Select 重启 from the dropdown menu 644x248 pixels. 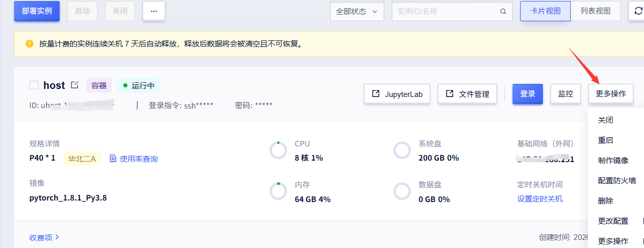[606, 140]
